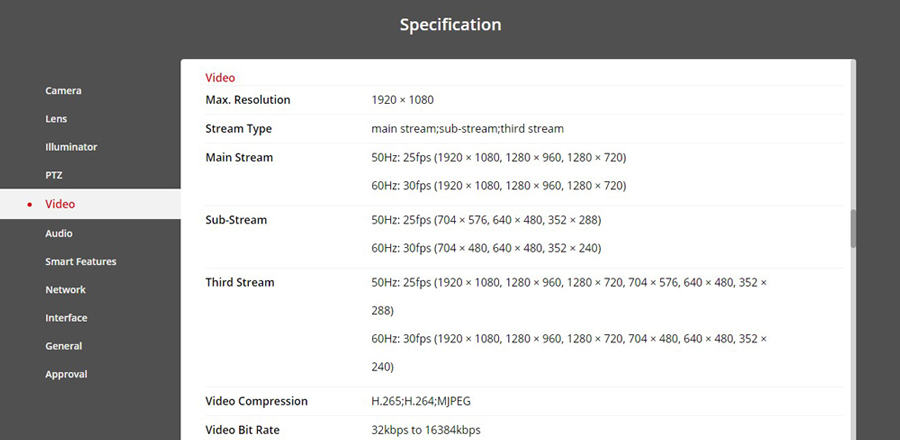Click the red Video section title
Viewport: 900px width, 440px height.
click(220, 77)
